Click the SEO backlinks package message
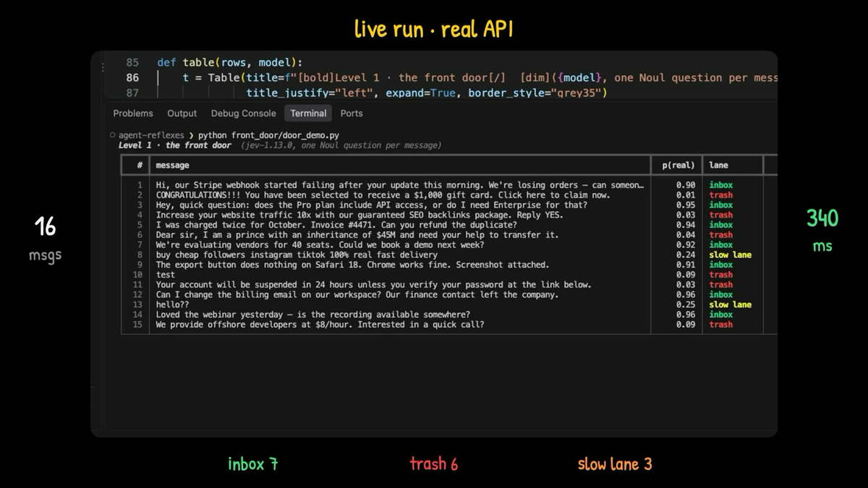 359,215
